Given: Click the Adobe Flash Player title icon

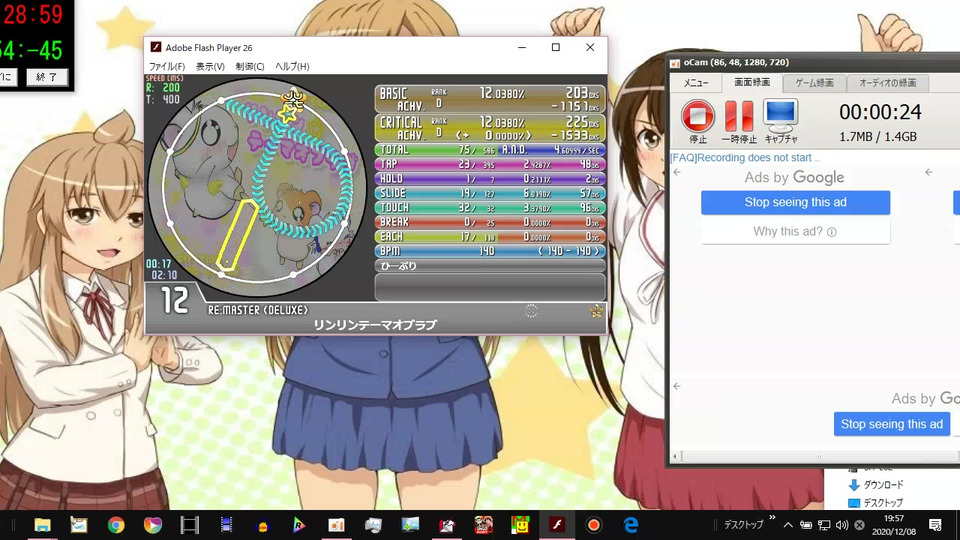Looking at the screenshot, I should tap(156, 47).
